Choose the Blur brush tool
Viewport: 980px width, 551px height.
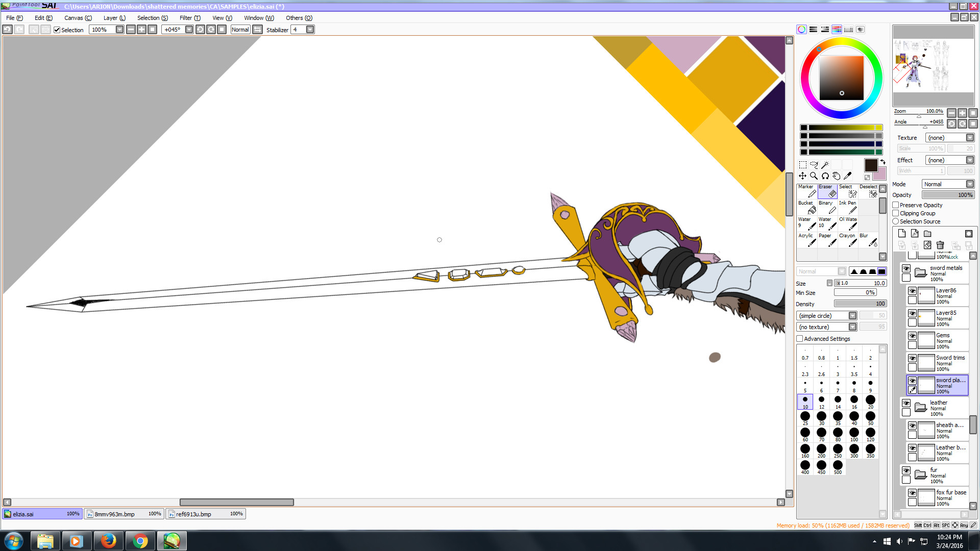point(868,240)
